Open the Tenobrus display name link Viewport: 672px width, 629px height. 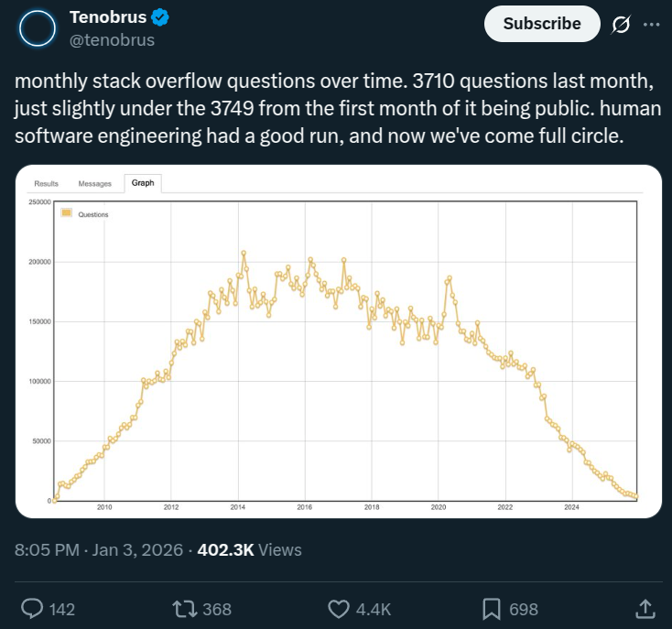pyautogui.click(x=108, y=17)
